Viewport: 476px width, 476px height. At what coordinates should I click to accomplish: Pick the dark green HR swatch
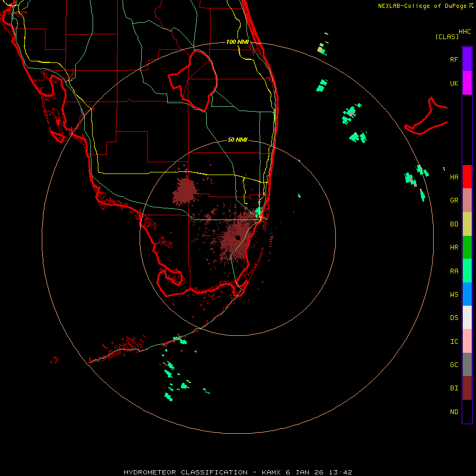click(467, 248)
